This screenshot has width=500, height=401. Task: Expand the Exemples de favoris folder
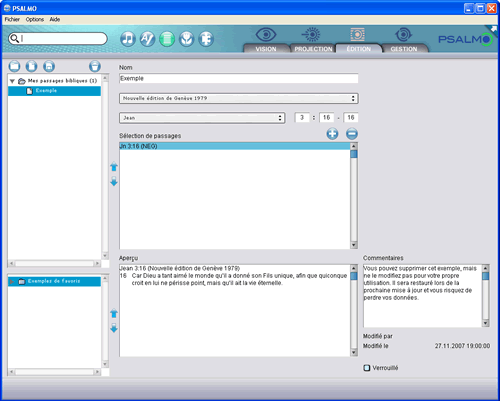click(12, 282)
